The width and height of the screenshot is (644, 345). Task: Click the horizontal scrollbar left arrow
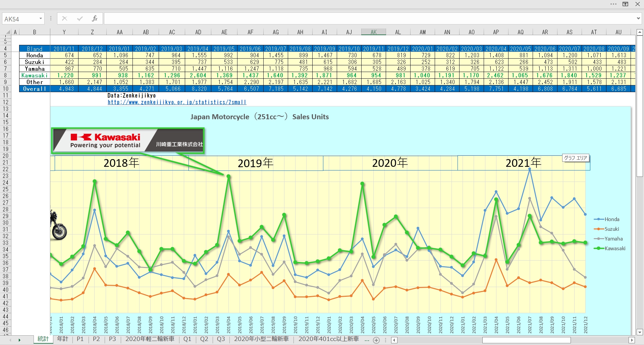[x=394, y=340]
